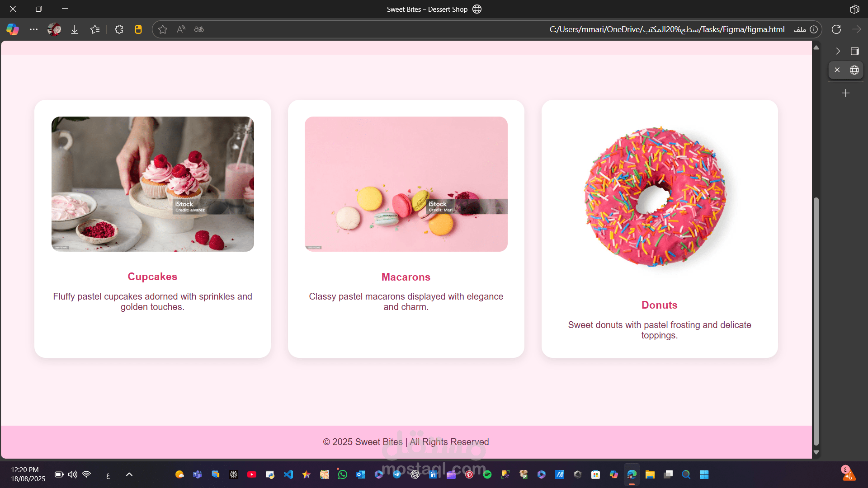This screenshot has width=868, height=488.
Task: Click the page vertical scrollbar thumb
Action: click(x=816, y=321)
